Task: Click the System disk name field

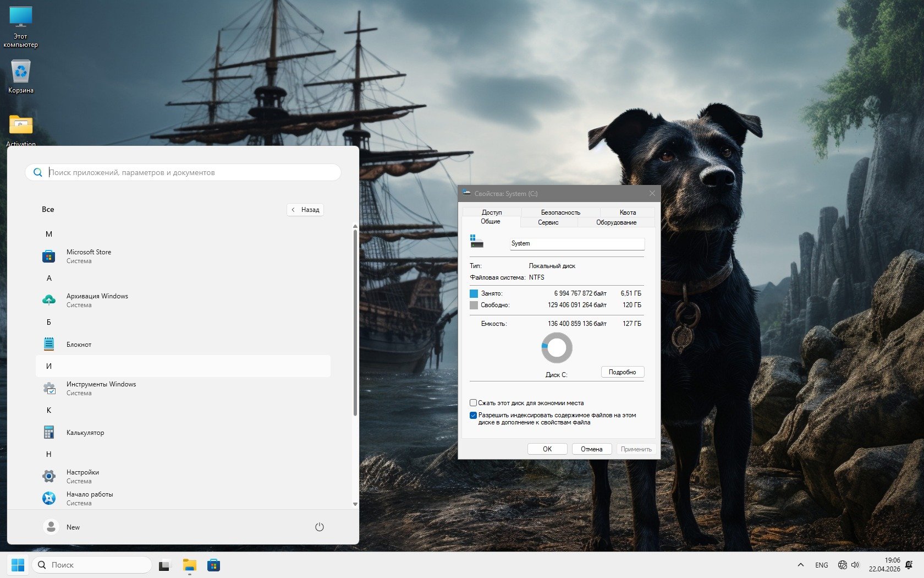Action: pos(576,243)
